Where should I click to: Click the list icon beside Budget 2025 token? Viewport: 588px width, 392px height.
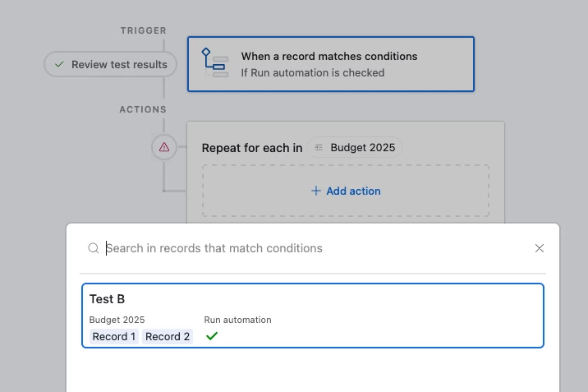(x=319, y=148)
